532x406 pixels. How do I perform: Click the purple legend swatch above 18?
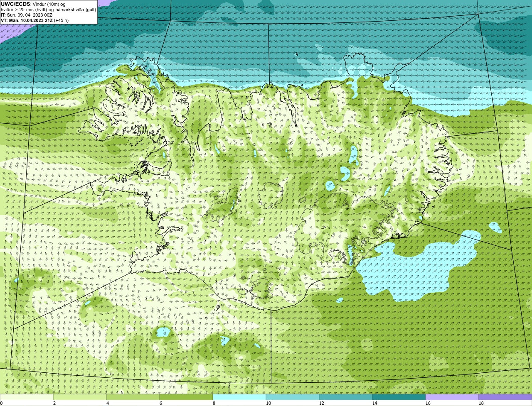click(x=505, y=397)
